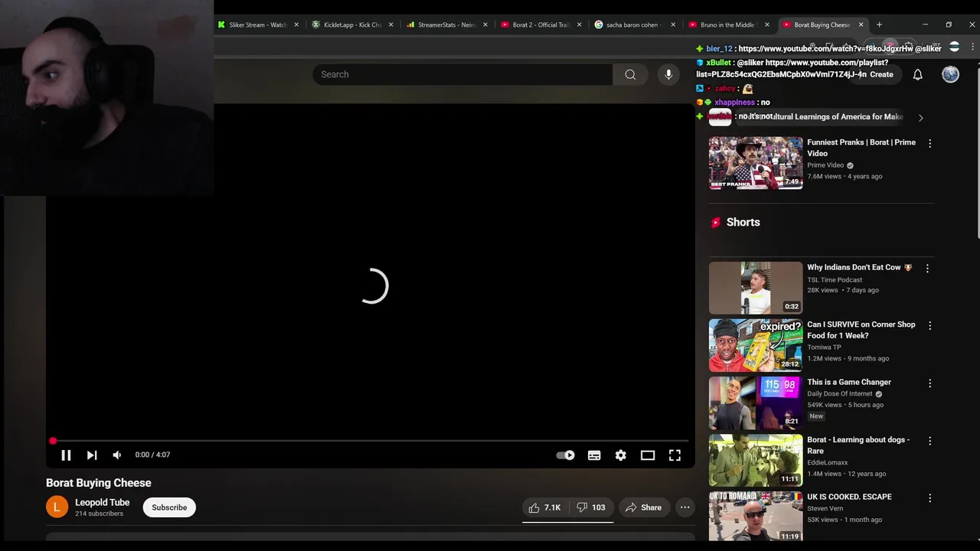Screen dimensions: 980x551
Task: Open Funniest Pranks Borat video thumbnail
Action: pos(756,162)
